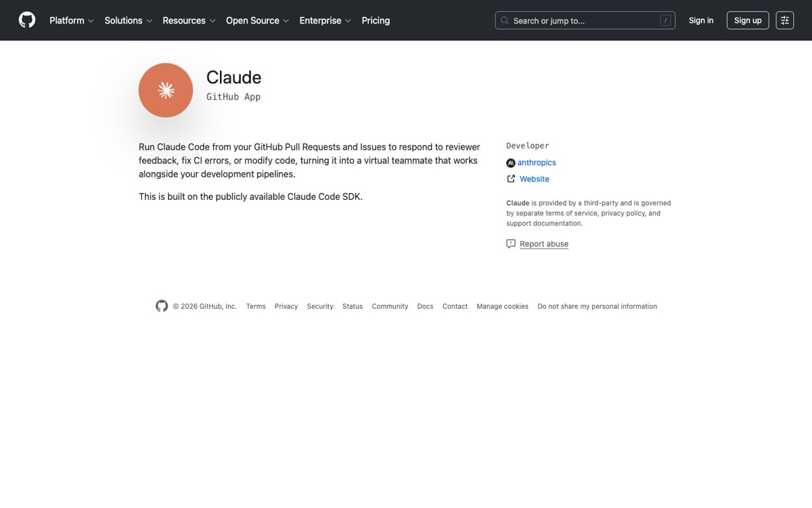Image resolution: width=812 pixels, height=508 pixels.
Task: Click the Claude Code SDK sentence
Action: click(x=250, y=196)
